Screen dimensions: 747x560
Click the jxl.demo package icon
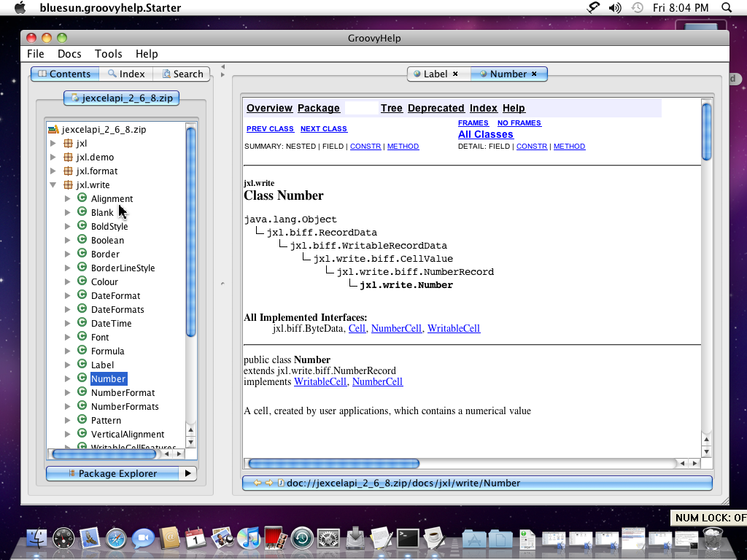68,157
